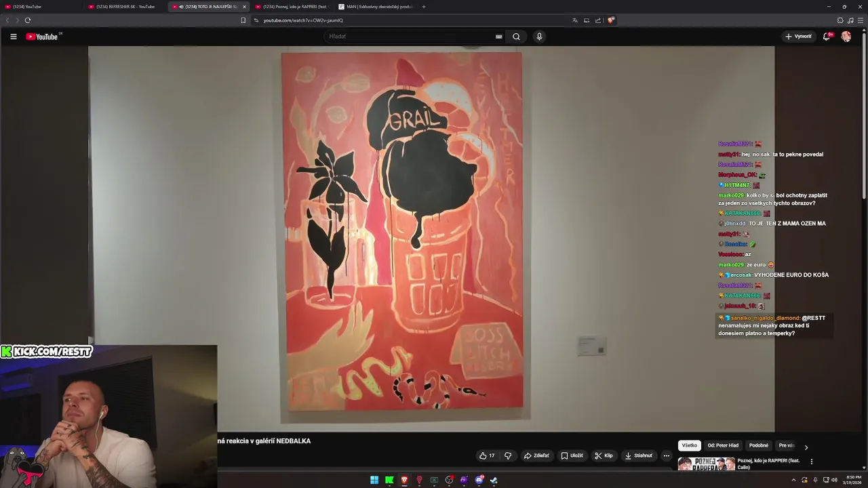The image size is (868, 488).
Task: Select the Od: Peter Hlad chip
Action: [723, 445]
